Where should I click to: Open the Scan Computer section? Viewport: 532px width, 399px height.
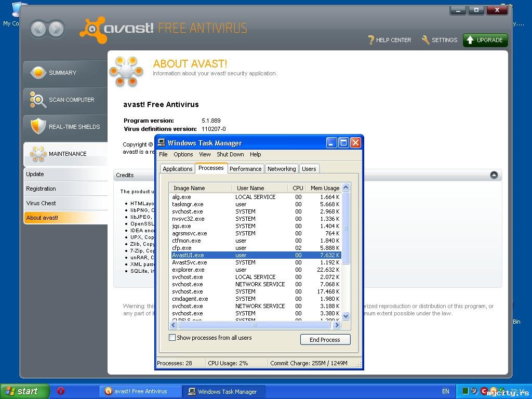pyautogui.click(x=65, y=100)
